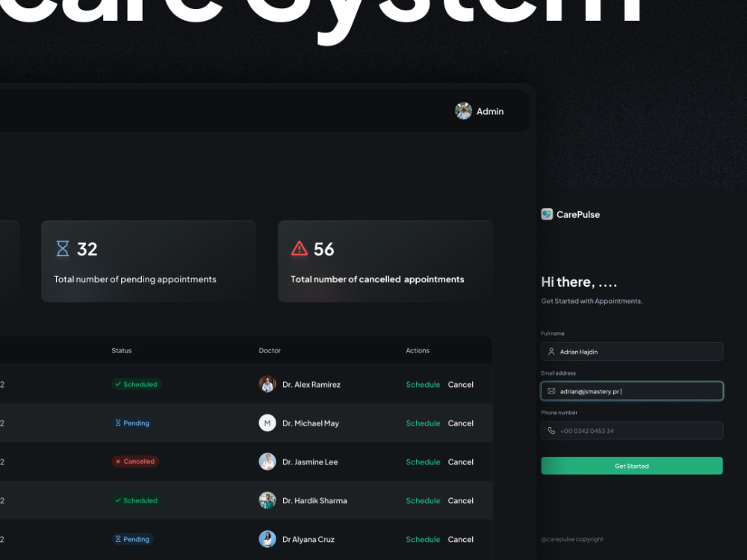
Task: Click Cancel for Dr Alyana Cruz
Action: (x=461, y=539)
